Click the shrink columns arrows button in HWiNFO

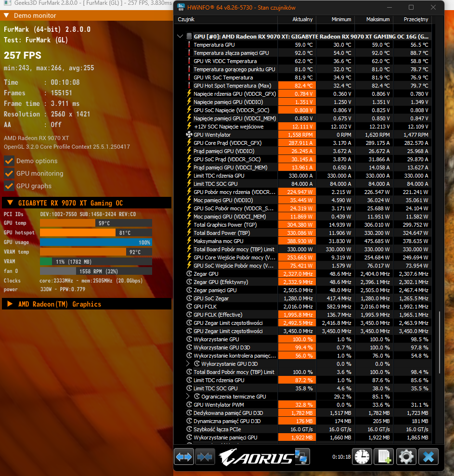(x=205, y=457)
